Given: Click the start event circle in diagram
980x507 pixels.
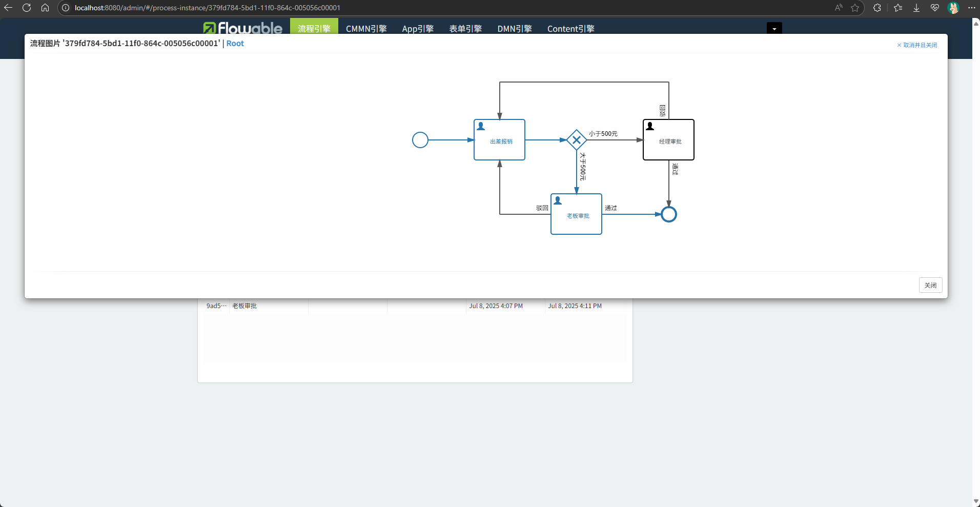Looking at the screenshot, I should tap(420, 140).
